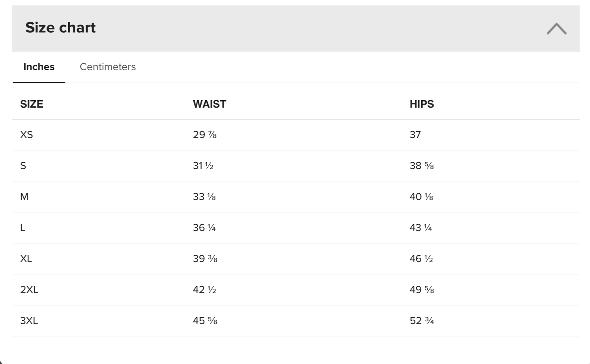The width and height of the screenshot is (590, 364).
Task: Click the 3XL hips value 52 ¾
Action: click(422, 321)
